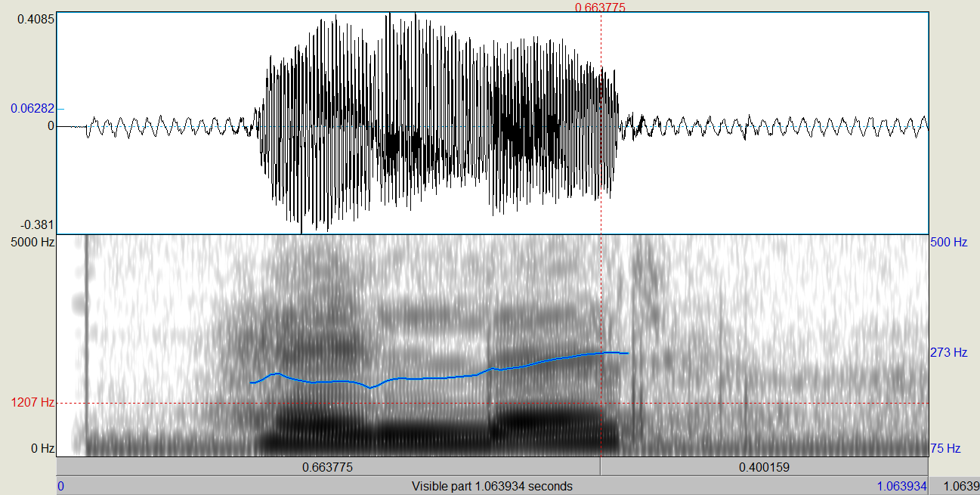Click the 1207 Hz frequency cursor label
The image size is (980, 495).
pyautogui.click(x=32, y=403)
